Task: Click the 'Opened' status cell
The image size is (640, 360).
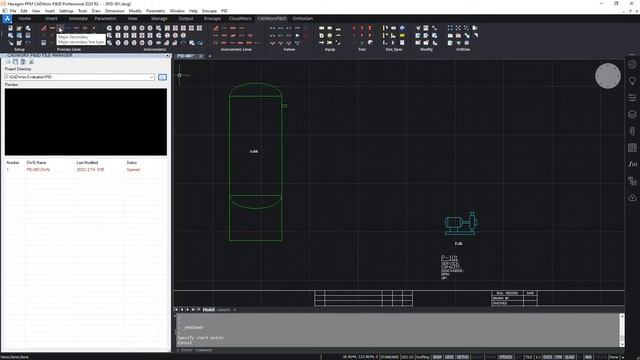Action: (133, 169)
